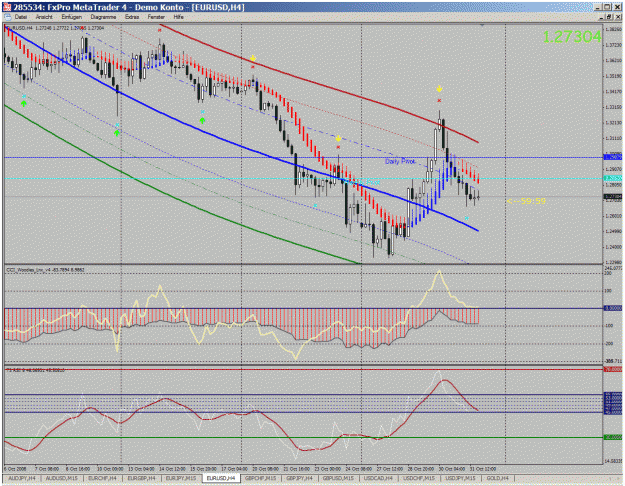This screenshot has width=625, height=486.
Task: Switch to the GBPJPY,H4 chart tab
Action: [x=300, y=478]
